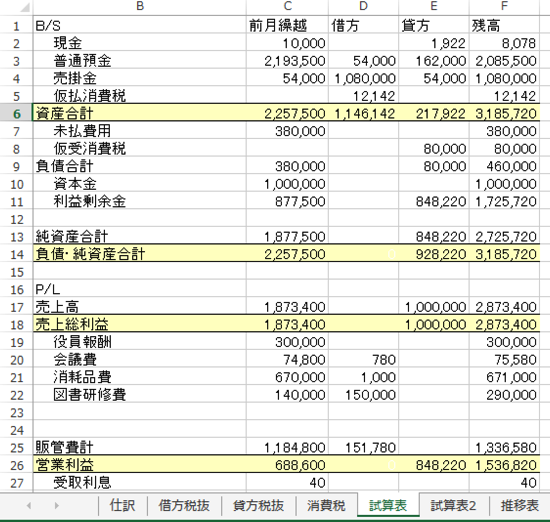The width and height of the screenshot is (550, 522).
Task: Select the 販管費計 cell
Action: [x=140, y=447]
